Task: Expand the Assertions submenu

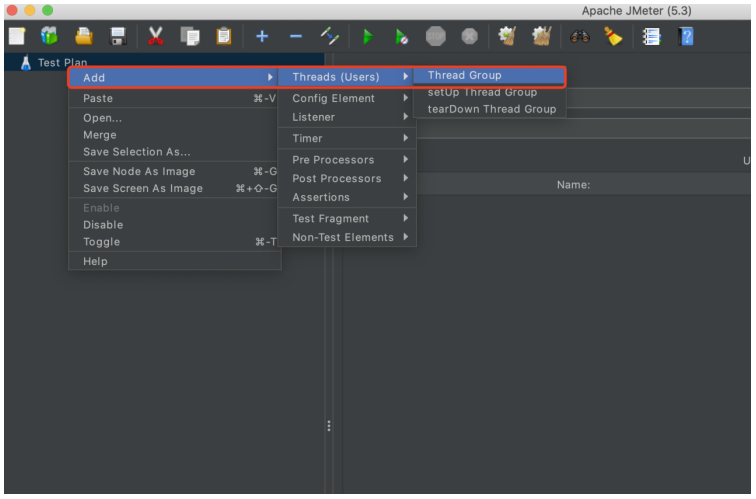Action: (x=347, y=197)
